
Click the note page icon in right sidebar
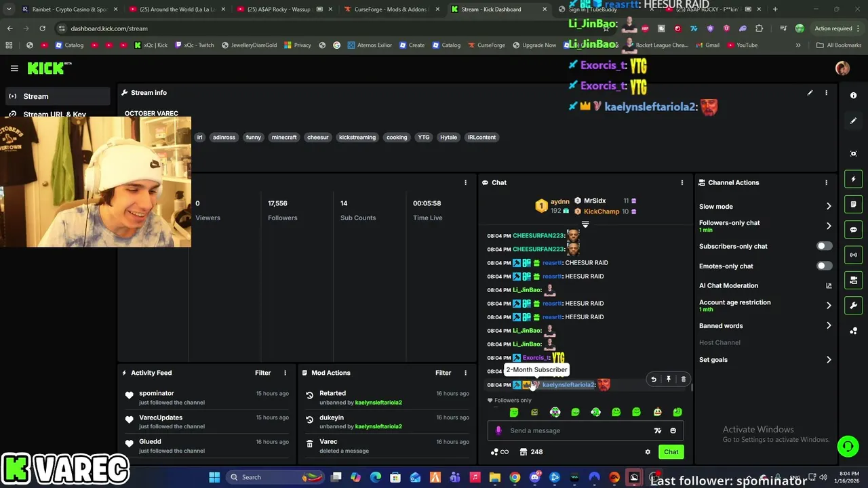[x=853, y=204]
